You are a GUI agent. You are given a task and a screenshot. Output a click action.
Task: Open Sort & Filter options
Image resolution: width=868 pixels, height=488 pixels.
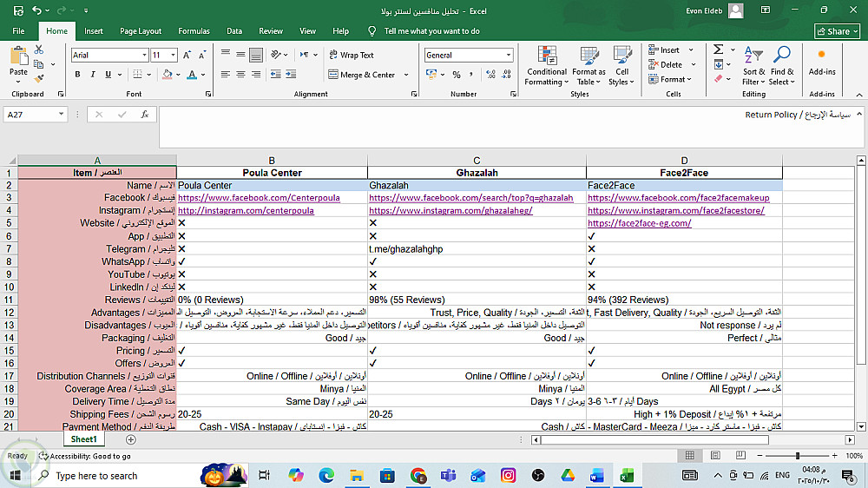tap(753, 66)
